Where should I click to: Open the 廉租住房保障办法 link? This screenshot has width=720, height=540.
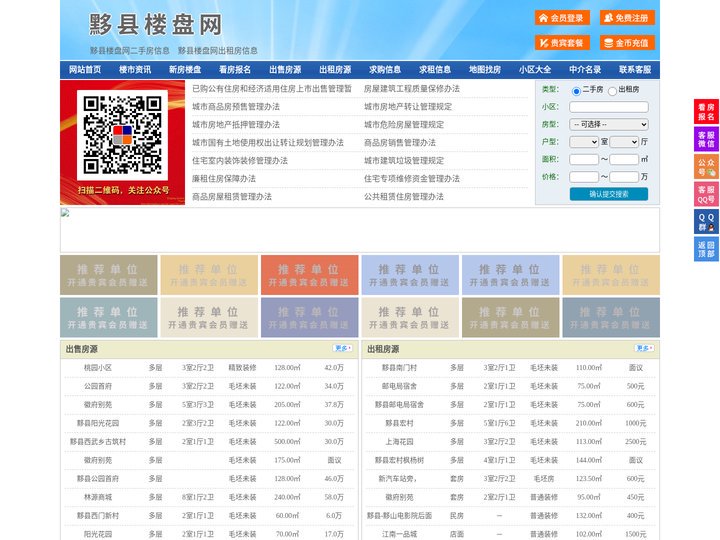224,178
